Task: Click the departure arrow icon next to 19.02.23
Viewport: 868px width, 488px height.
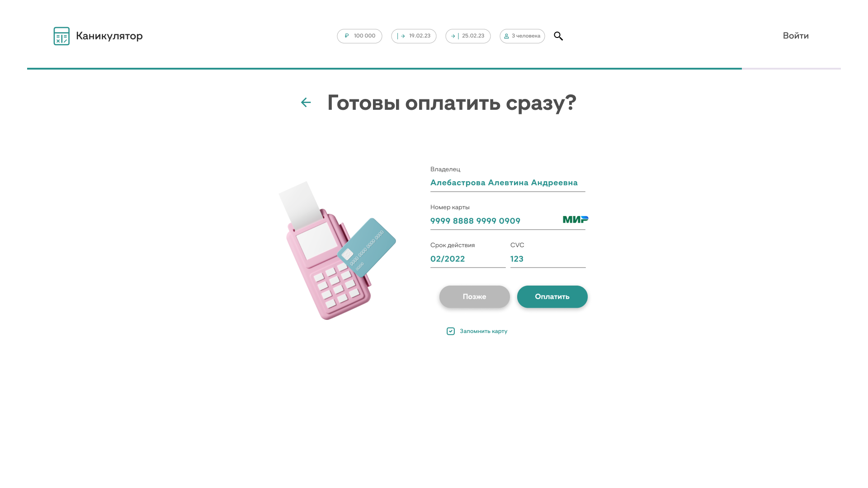Action: tap(401, 36)
